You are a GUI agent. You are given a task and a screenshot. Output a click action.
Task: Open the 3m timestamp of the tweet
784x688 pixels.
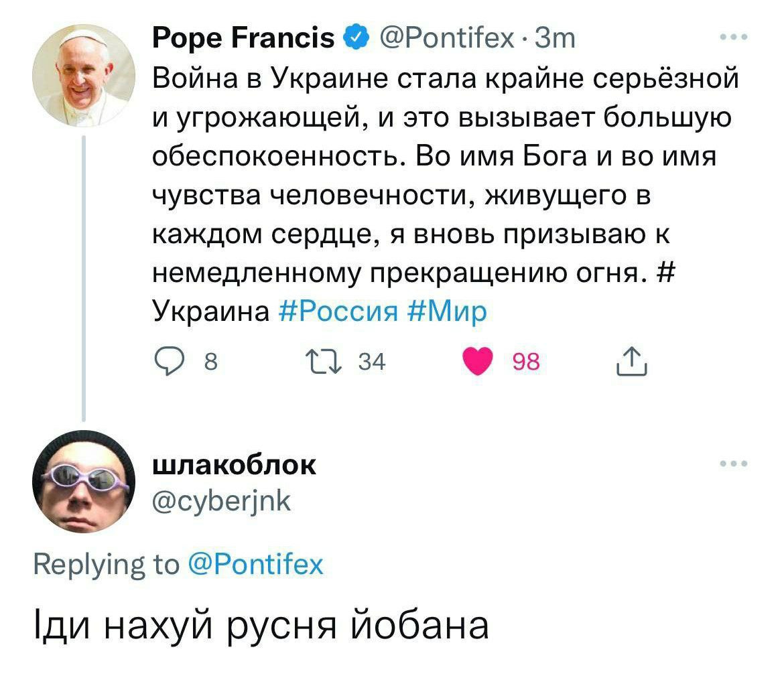point(555,38)
